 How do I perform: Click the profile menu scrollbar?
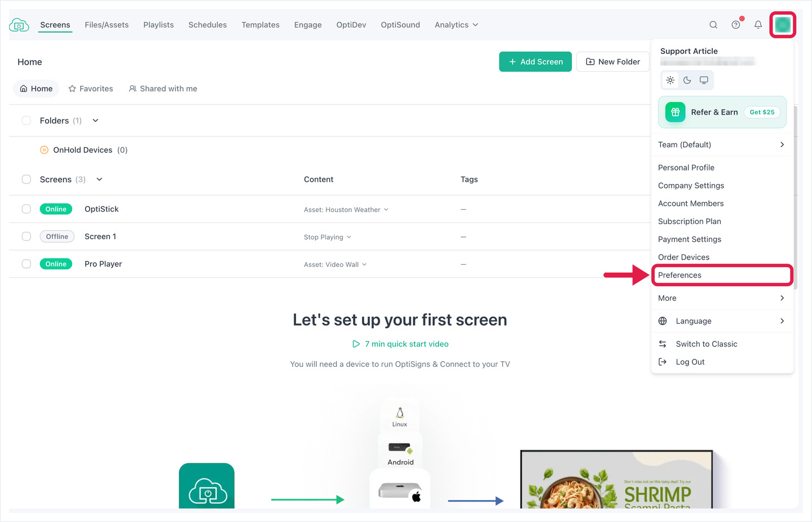795,198
